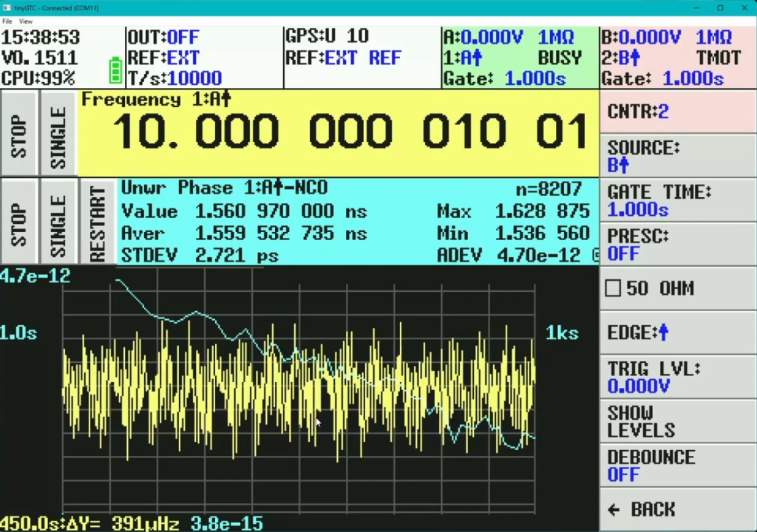
Task: Select the channel B status panel
Action: click(677, 58)
